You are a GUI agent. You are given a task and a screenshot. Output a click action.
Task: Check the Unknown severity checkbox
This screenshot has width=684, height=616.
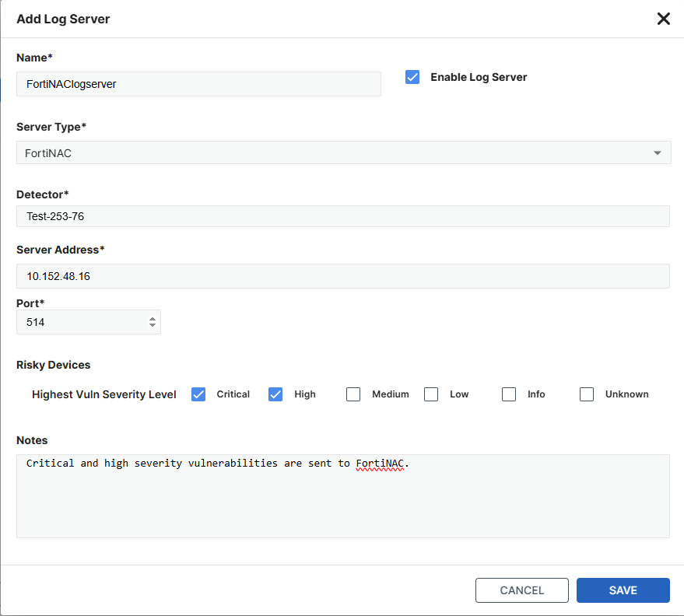coord(587,394)
